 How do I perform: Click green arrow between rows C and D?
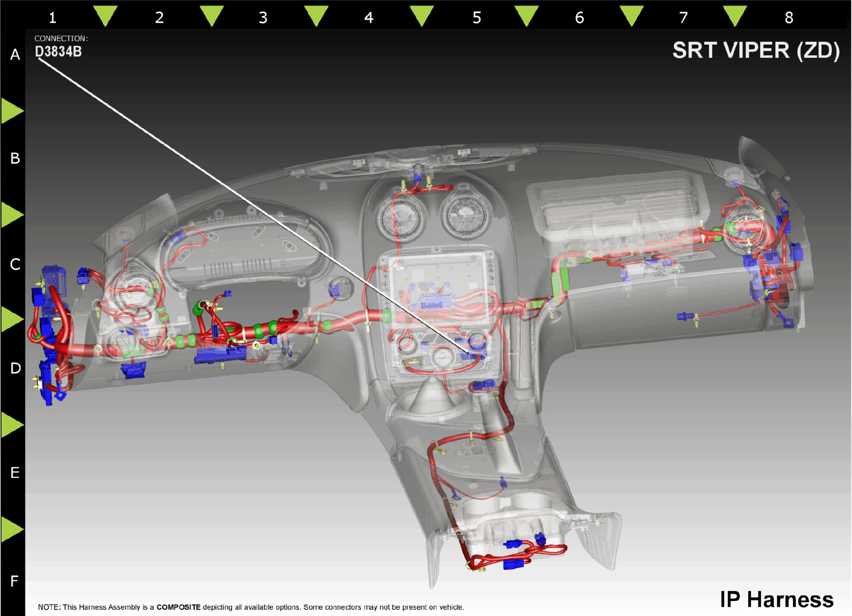(x=12, y=319)
